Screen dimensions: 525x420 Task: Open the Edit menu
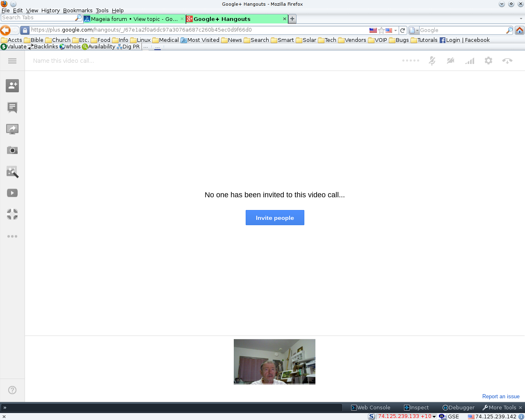18,10
